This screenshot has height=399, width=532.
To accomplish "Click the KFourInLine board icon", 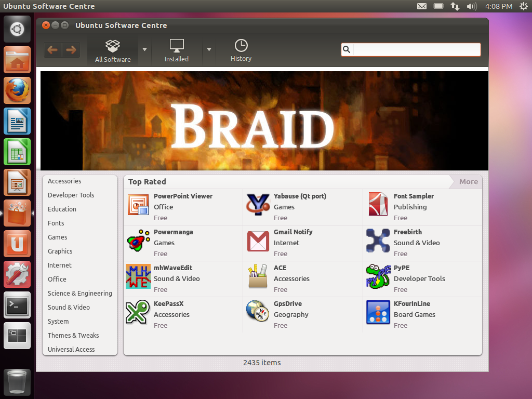I will tap(378, 312).
